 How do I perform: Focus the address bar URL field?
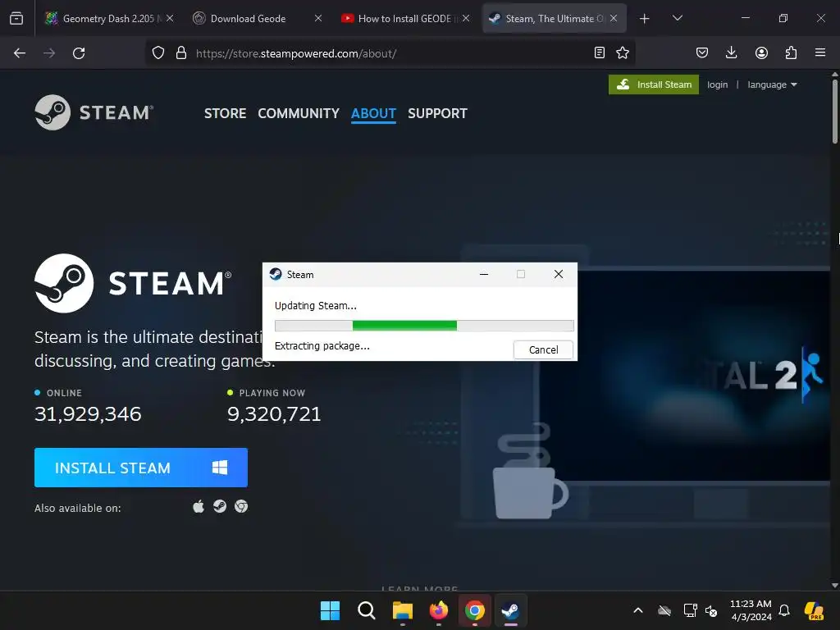[391, 53]
